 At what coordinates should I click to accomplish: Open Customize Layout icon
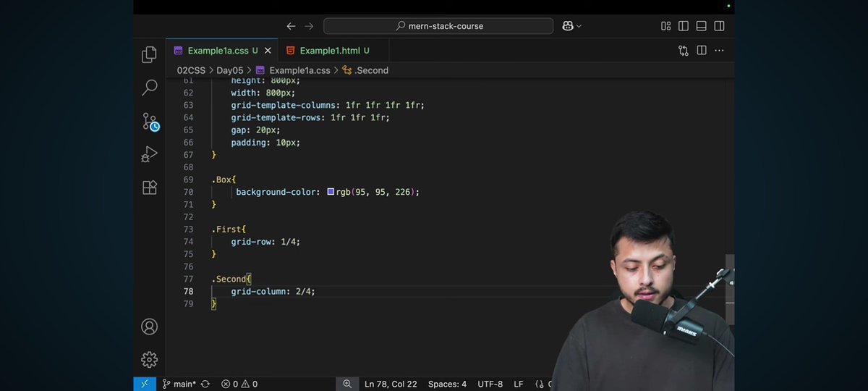pos(666,26)
